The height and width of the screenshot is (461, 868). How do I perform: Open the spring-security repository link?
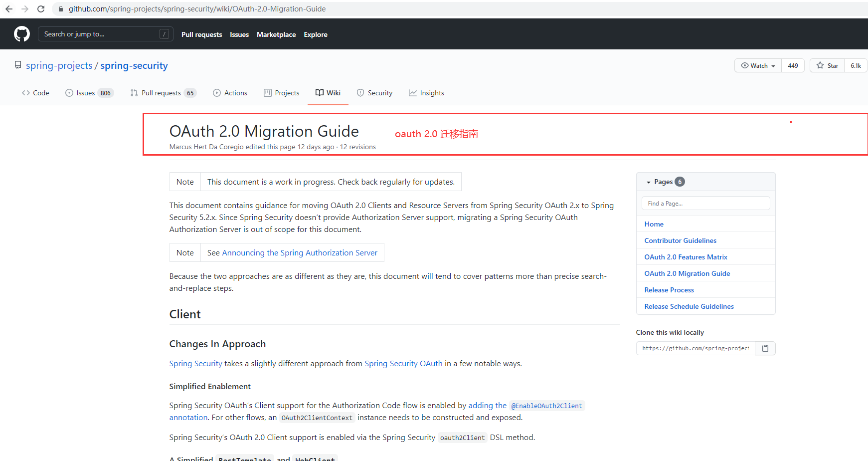(134, 65)
